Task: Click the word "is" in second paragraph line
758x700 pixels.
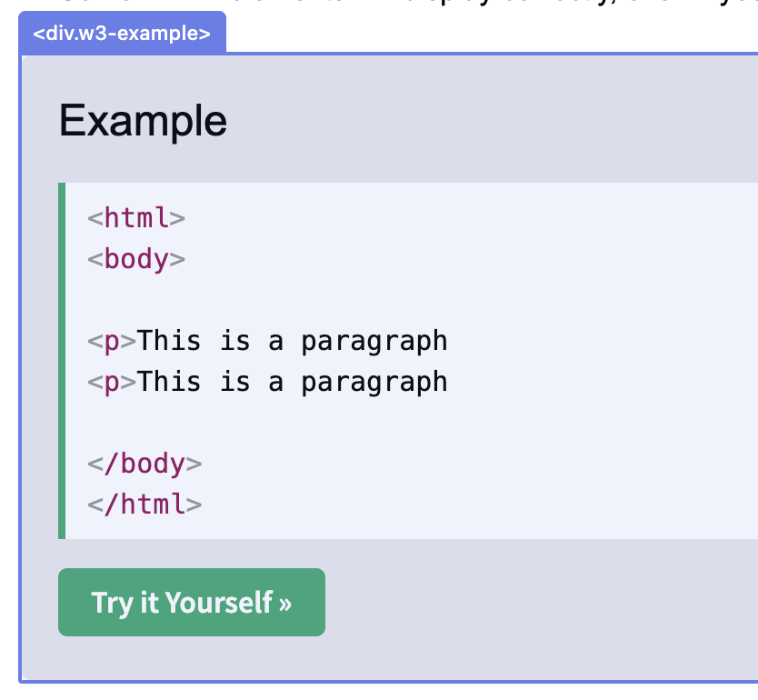Action: [x=234, y=381]
